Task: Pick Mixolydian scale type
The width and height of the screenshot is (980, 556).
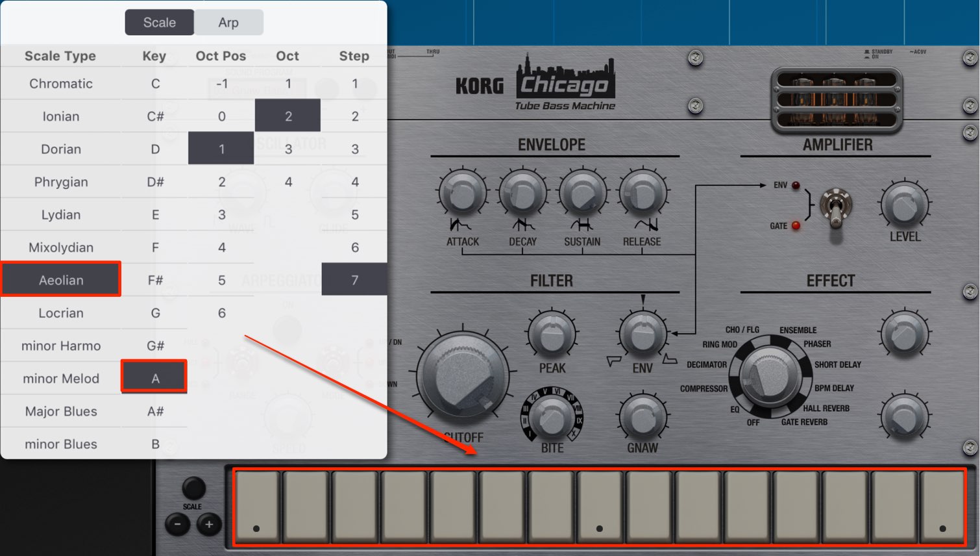Action: pos(61,247)
